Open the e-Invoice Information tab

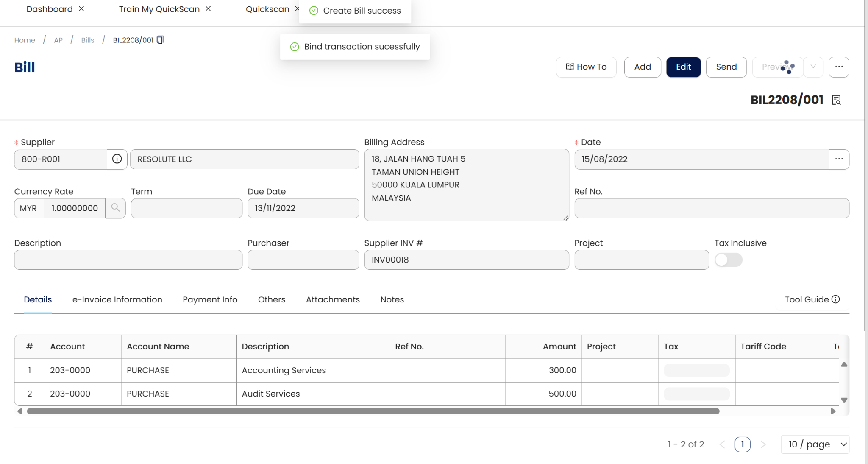coord(117,299)
